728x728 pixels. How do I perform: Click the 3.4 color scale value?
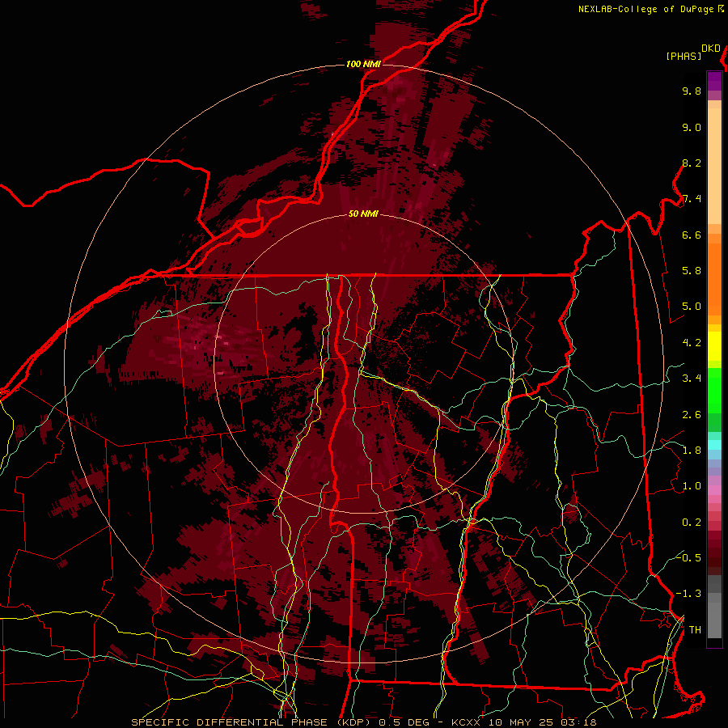click(x=692, y=379)
